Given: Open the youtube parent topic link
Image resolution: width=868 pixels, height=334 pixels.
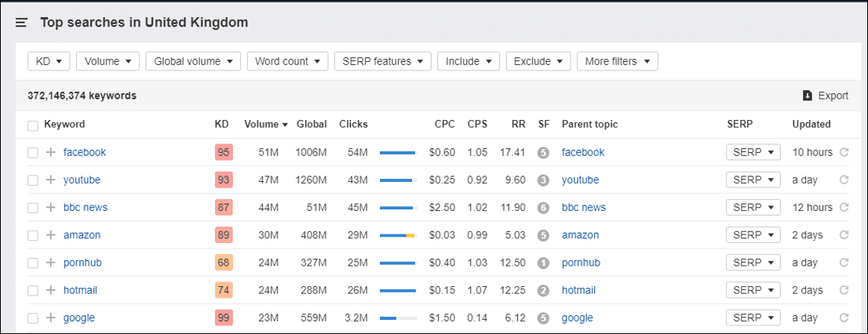Looking at the screenshot, I should click(x=580, y=180).
